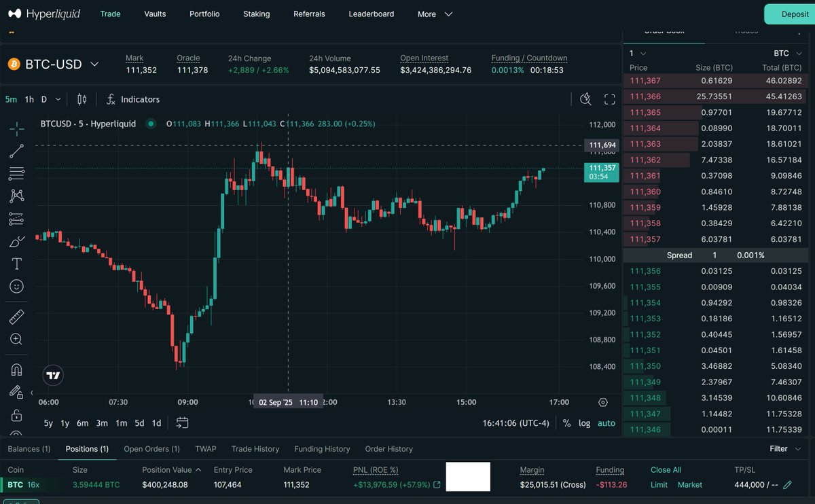Image resolution: width=815 pixels, height=504 pixels.
Task: Switch to Funding History tab
Action: 322,449
